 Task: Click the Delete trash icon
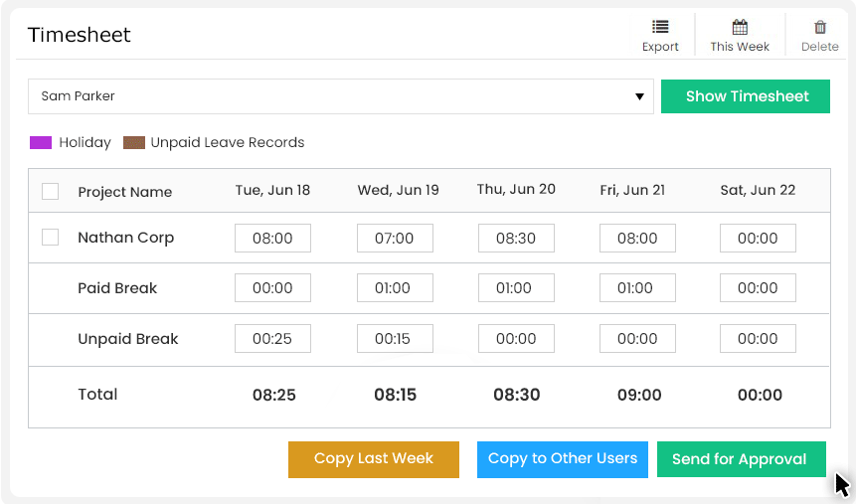(820, 28)
